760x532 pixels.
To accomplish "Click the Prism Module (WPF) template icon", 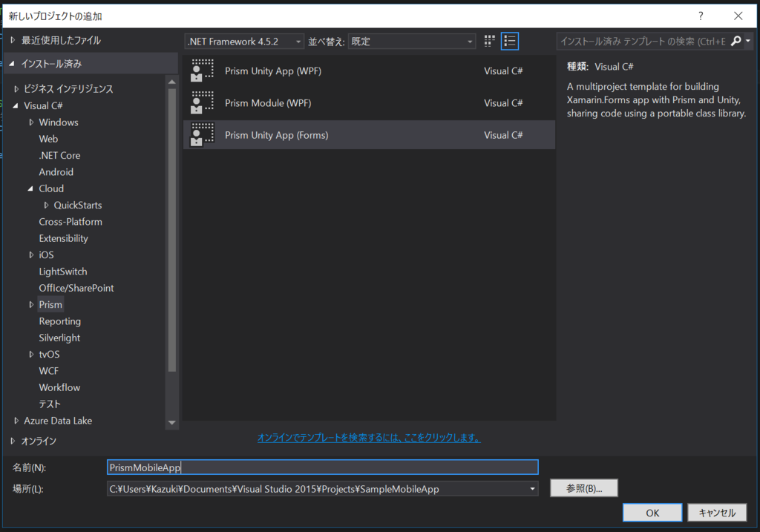I will tap(202, 102).
